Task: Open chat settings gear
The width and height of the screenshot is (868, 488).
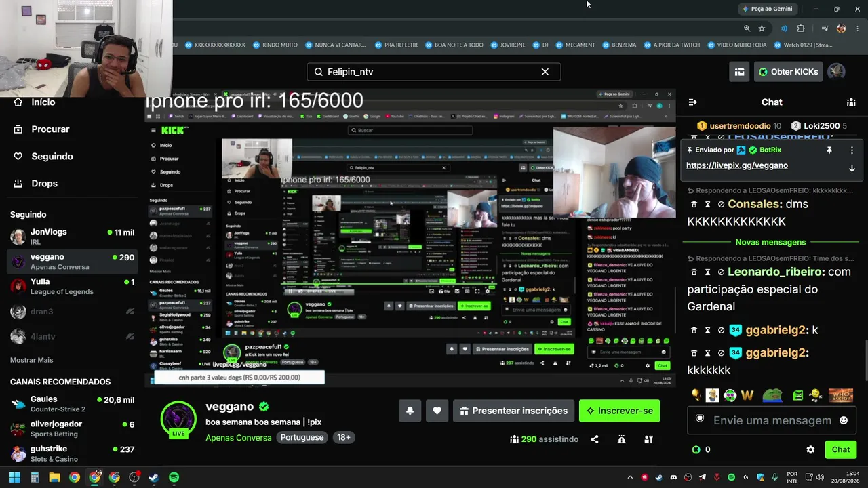Action: tap(810, 449)
